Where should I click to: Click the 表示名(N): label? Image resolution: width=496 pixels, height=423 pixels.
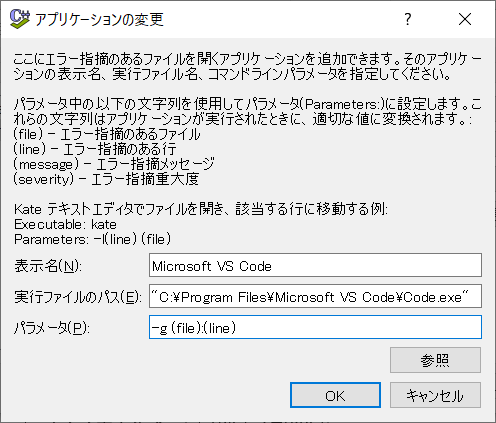click(48, 266)
